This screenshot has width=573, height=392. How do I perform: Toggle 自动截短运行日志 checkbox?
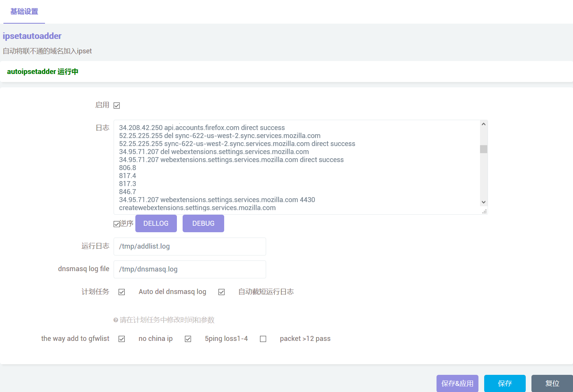[221, 292]
